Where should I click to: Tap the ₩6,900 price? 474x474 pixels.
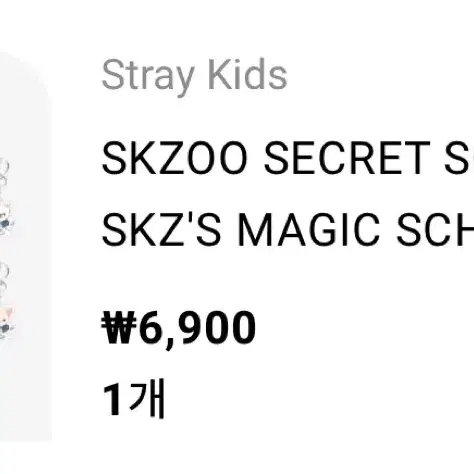coord(179,328)
